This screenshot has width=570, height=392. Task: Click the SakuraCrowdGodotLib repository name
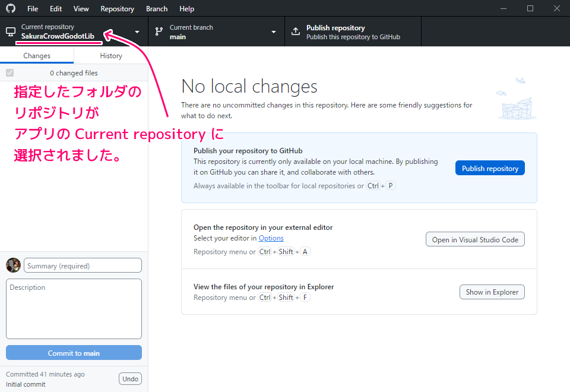[x=58, y=36]
